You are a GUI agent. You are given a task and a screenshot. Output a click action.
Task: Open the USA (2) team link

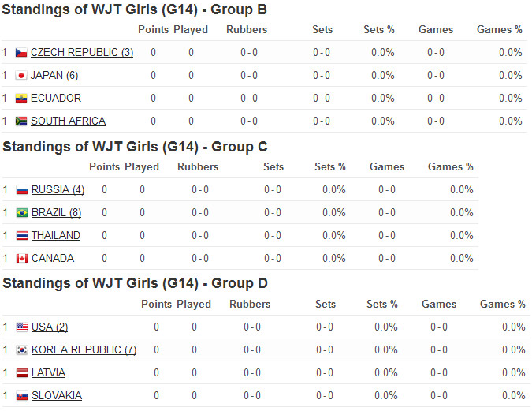click(50, 327)
